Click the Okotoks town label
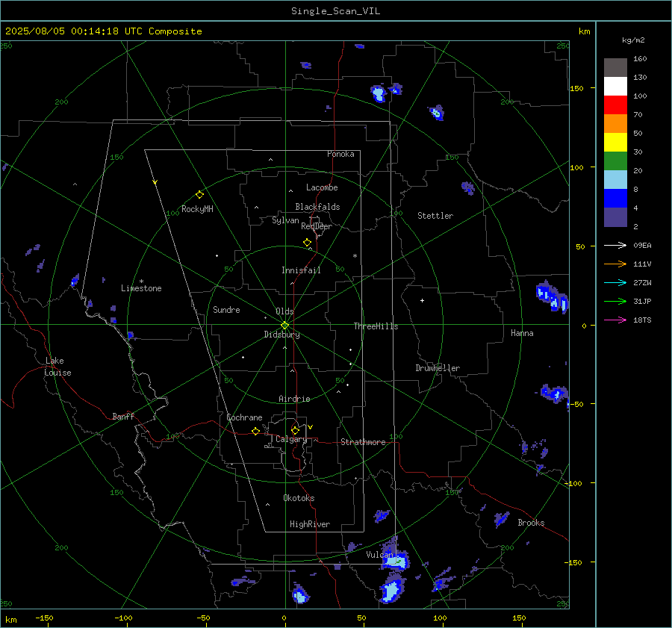The width and height of the screenshot is (672, 628). coord(299,498)
